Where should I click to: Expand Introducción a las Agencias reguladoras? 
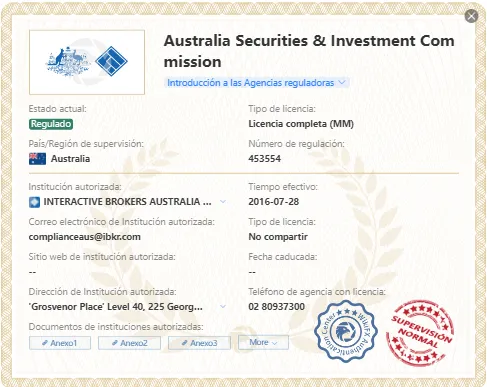(256, 82)
